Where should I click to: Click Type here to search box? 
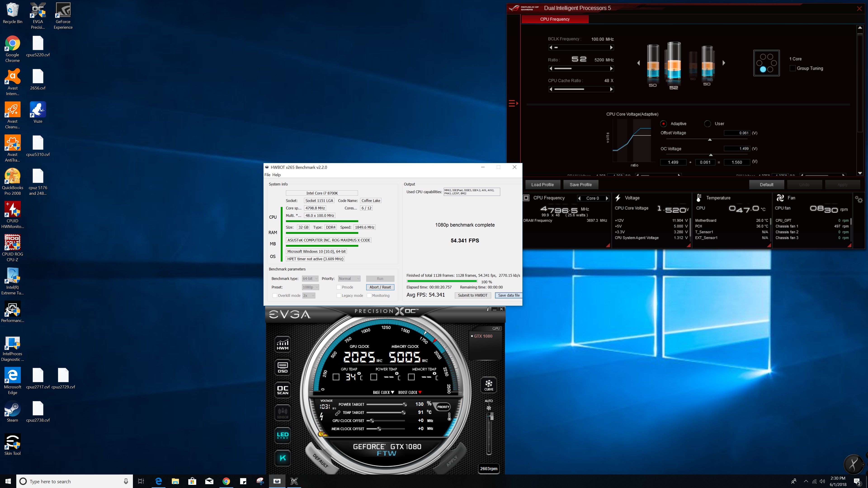[x=74, y=481]
